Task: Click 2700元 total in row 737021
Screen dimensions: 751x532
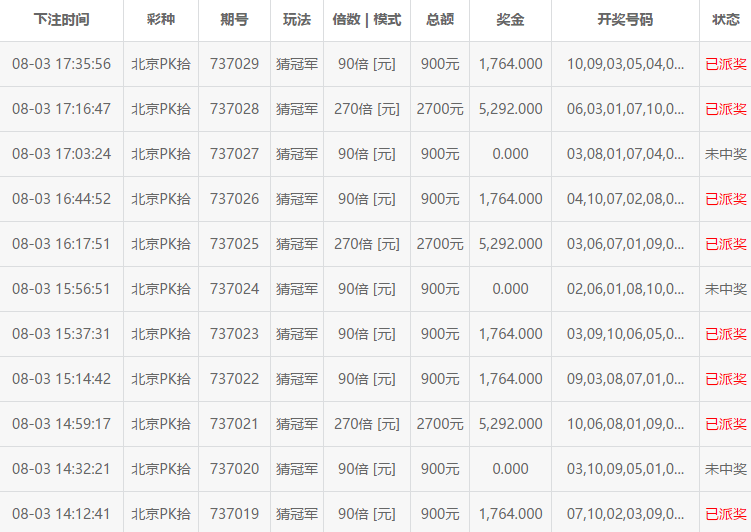Action: tap(440, 424)
